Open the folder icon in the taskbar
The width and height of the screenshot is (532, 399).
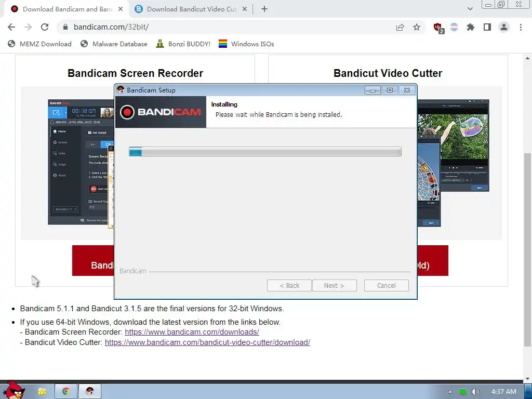coord(42,392)
